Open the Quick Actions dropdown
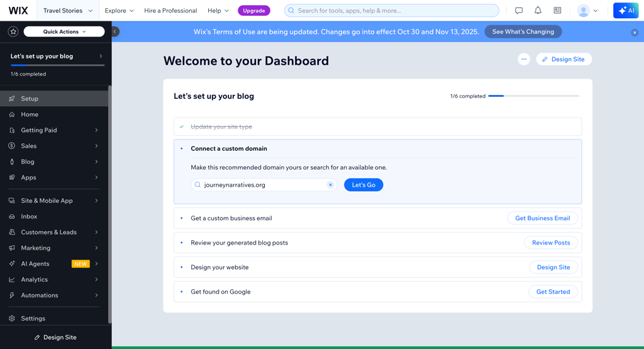 (64, 31)
